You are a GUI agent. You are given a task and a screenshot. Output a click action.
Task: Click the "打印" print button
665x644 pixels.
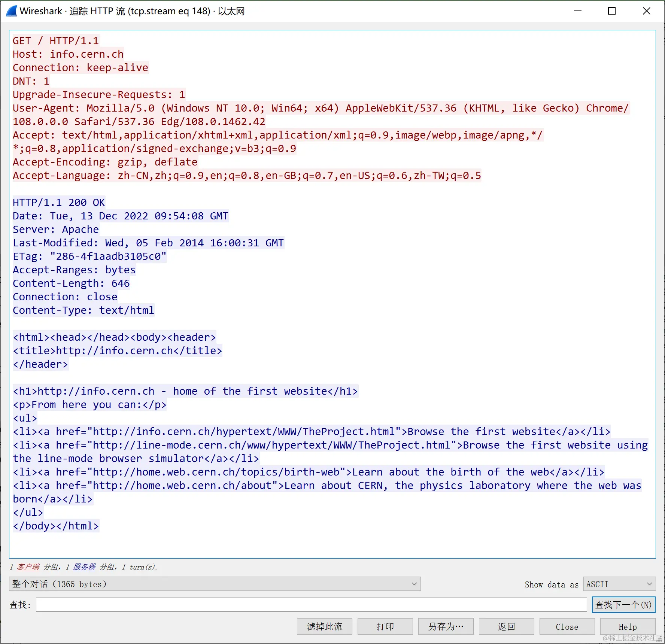click(385, 626)
